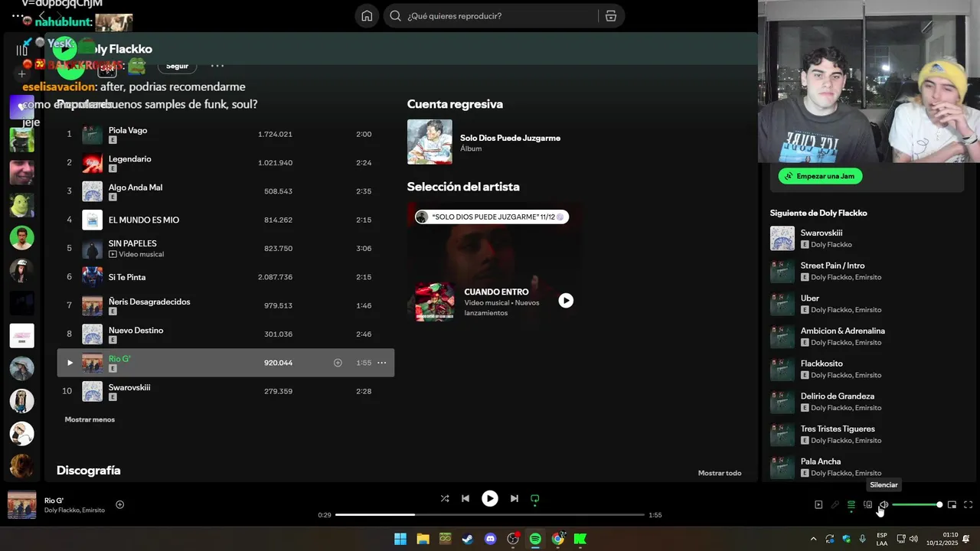Open OBS Studio from the taskbar

pyautogui.click(x=513, y=539)
